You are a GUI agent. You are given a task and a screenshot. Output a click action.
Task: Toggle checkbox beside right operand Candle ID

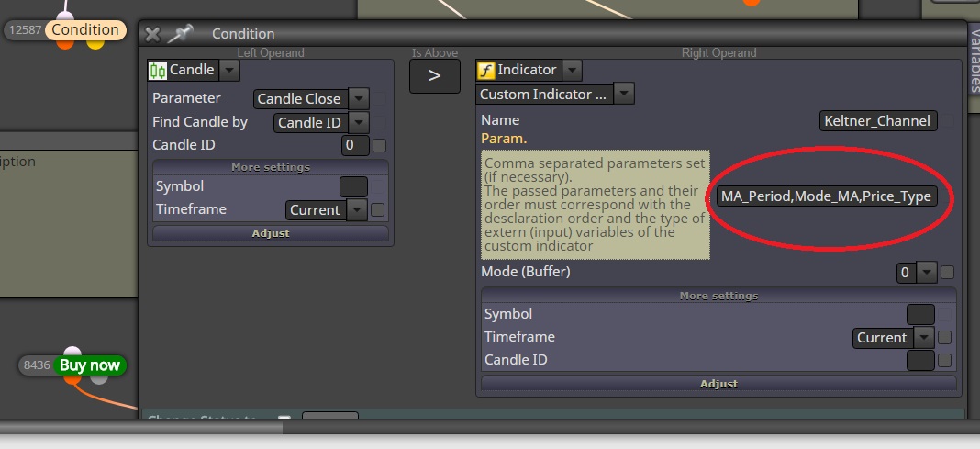click(x=944, y=360)
